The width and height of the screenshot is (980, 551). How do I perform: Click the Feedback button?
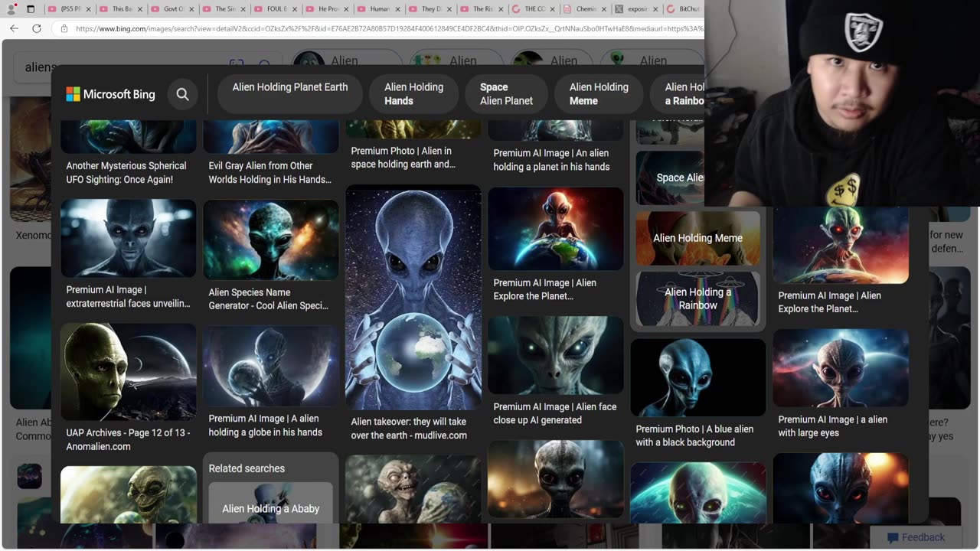(916, 537)
